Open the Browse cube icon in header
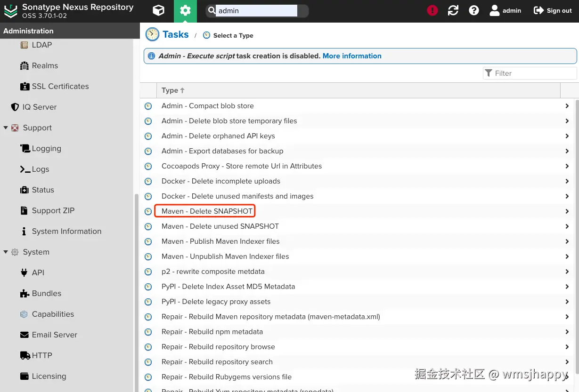Image resolution: width=579 pixels, height=392 pixels. (159, 10)
